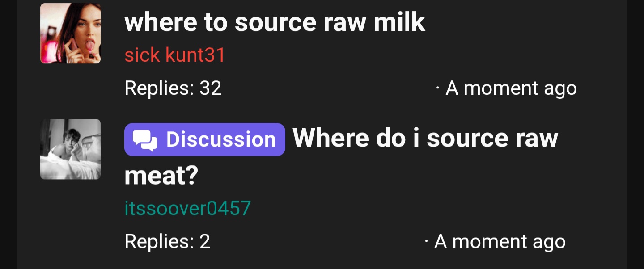Click the dot separator before the first timestamp
Screen dimensions: 644x269
pyautogui.click(x=438, y=88)
